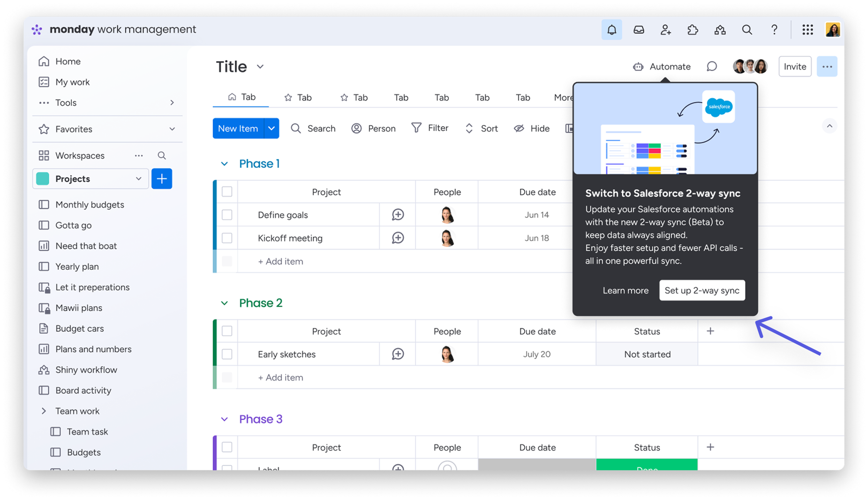868x497 pixels.
Task: Tick the Kickoff meeting checkbox
Action: (x=227, y=238)
